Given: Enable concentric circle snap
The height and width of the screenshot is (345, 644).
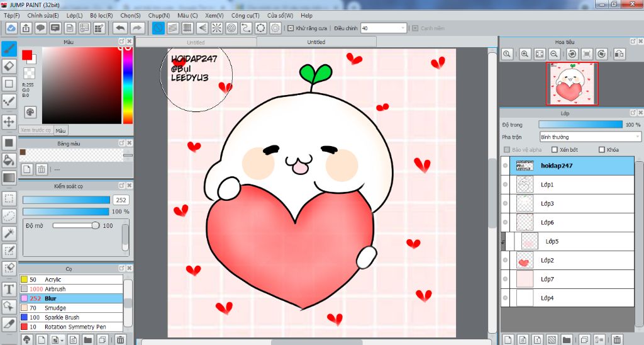Looking at the screenshot, I should [231, 28].
